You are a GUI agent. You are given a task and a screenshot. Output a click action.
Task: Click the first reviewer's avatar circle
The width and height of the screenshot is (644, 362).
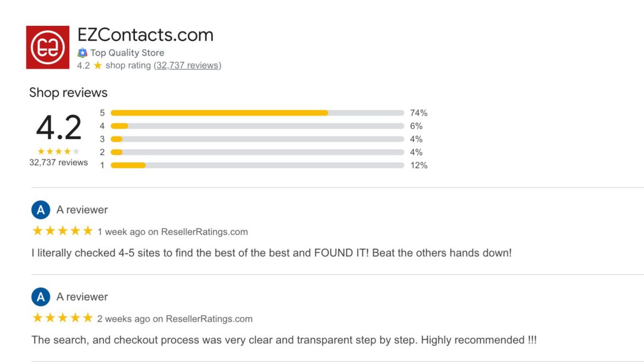[x=40, y=210]
